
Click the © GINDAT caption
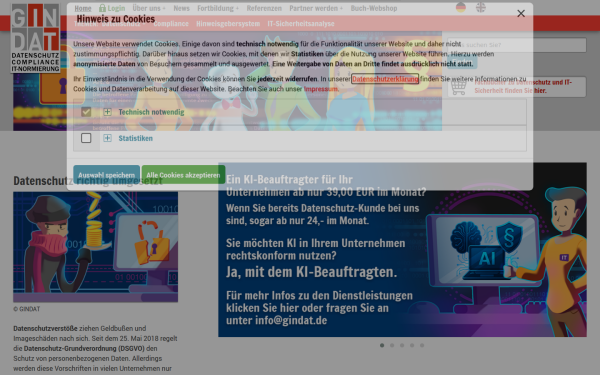(27, 309)
